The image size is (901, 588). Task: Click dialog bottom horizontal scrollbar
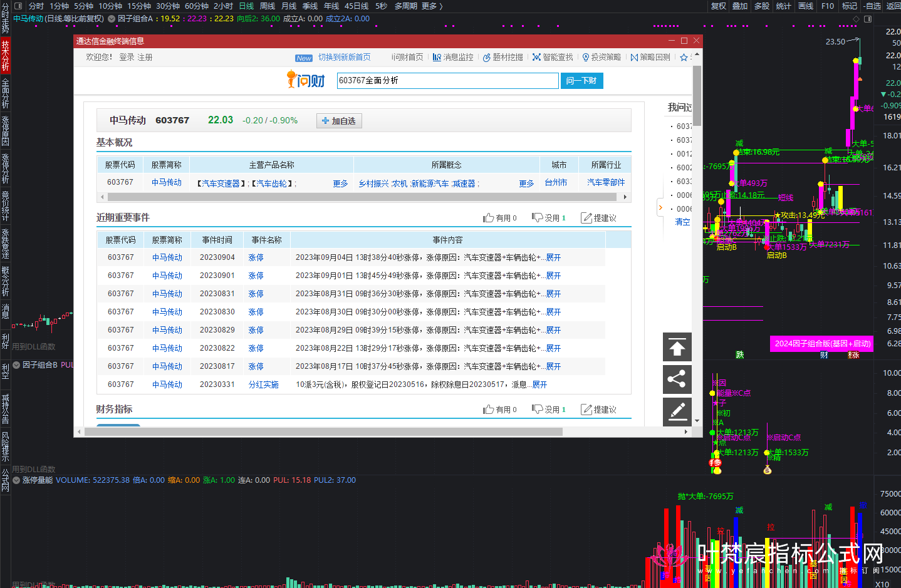click(x=323, y=431)
